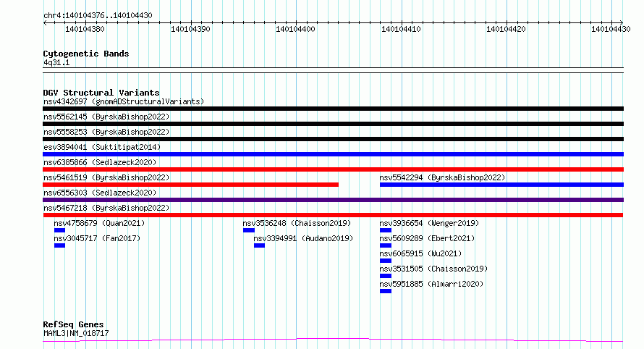Click small blue bar under nsv6065915
The height and width of the screenshot is (349, 644).
(386, 261)
